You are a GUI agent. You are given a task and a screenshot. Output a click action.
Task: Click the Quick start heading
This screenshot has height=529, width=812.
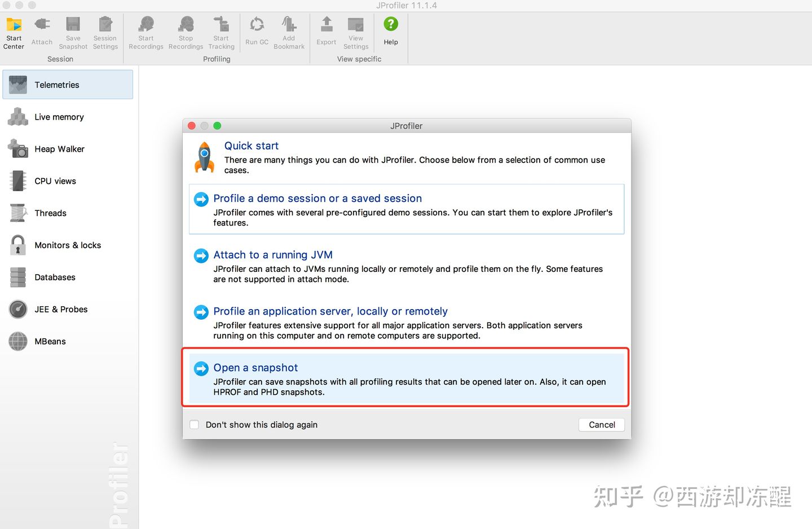point(251,146)
